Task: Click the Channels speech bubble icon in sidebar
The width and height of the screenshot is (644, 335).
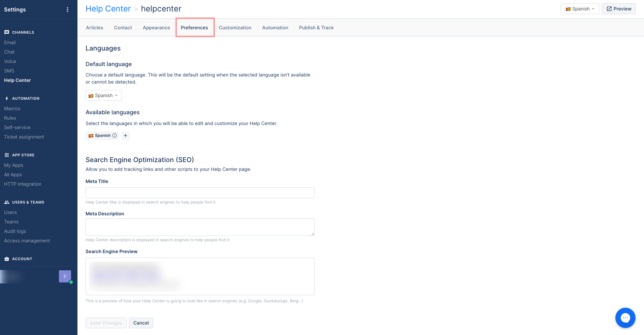Action: (6, 32)
